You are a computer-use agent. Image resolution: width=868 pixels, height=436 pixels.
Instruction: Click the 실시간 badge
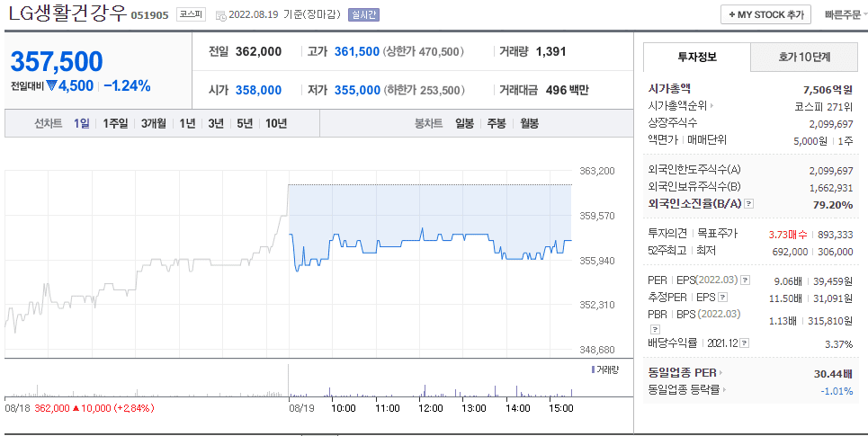[x=363, y=15]
